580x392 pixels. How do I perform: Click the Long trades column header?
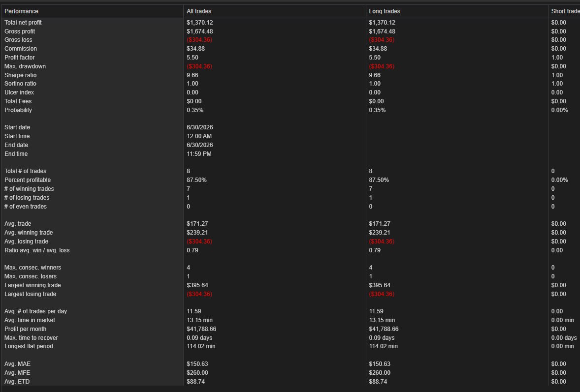(457, 11)
